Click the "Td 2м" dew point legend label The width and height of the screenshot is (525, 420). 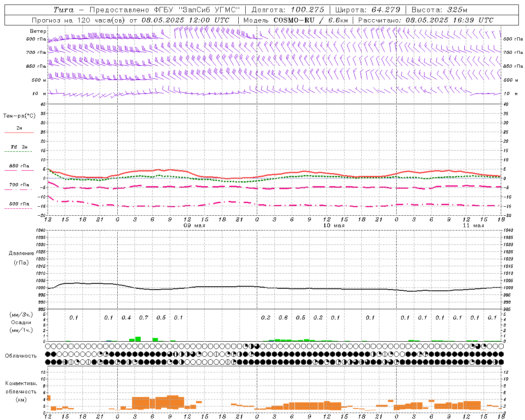click(19, 147)
